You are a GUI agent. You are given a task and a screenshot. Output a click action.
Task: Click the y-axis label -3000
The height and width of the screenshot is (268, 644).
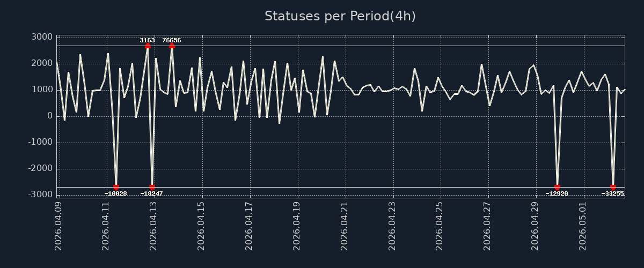(x=39, y=195)
